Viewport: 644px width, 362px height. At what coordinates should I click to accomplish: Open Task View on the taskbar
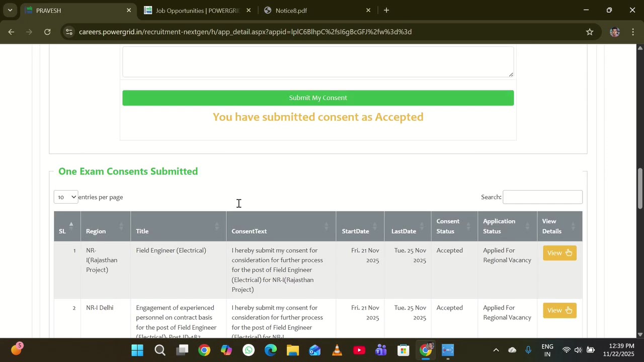click(182, 350)
